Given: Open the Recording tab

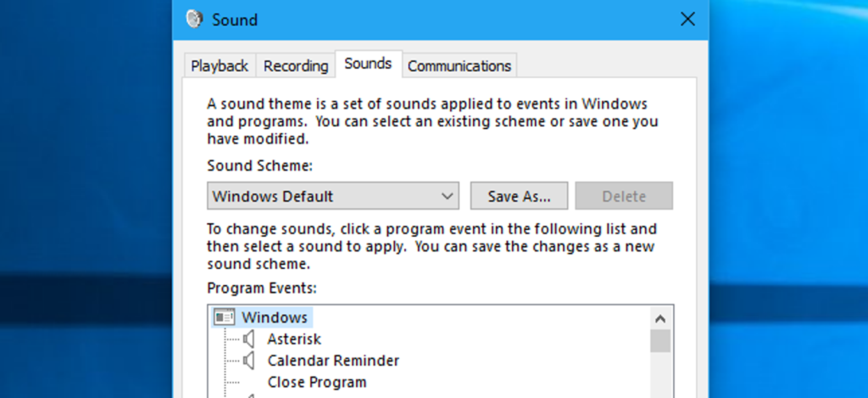Looking at the screenshot, I should click(x=296, y=65).
